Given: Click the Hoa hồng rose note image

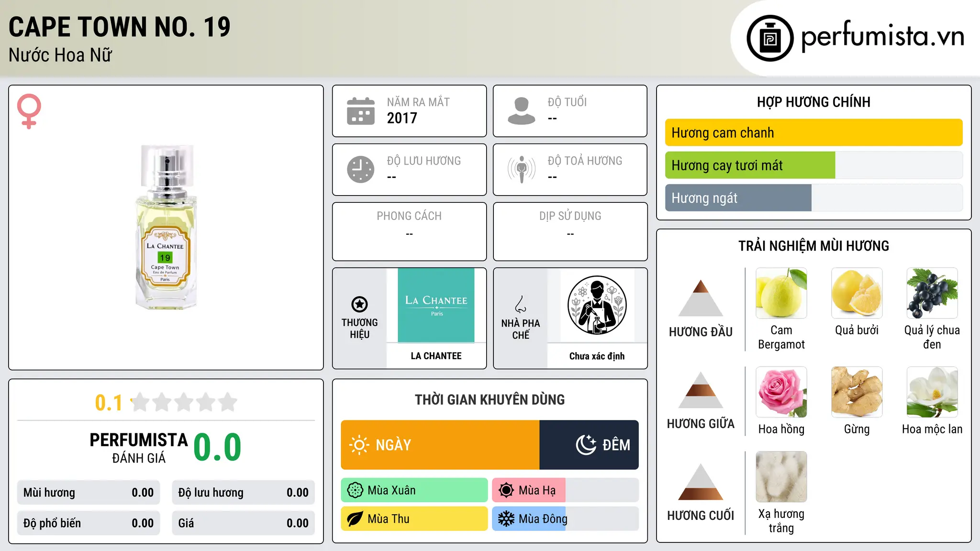Looking at the screenshot, I should point(781,392).
